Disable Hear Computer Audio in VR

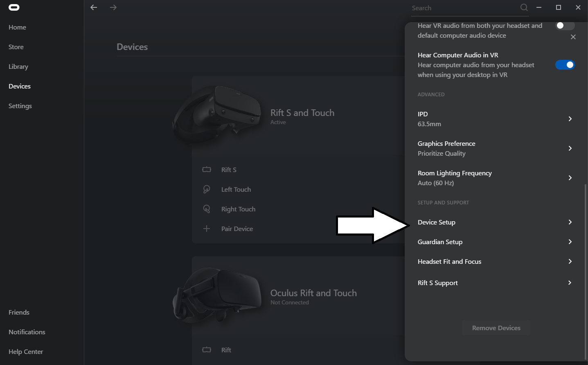[565, 65]
